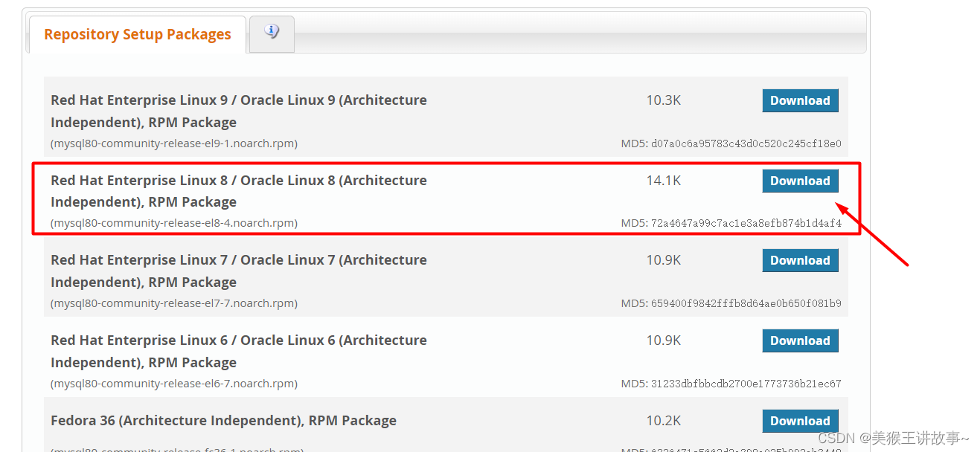The width and height of the screenshot is (980, 452).
Task: Select the Red Hat Enterprise Linux 8 title text
Action: click(x=239, y=191)
